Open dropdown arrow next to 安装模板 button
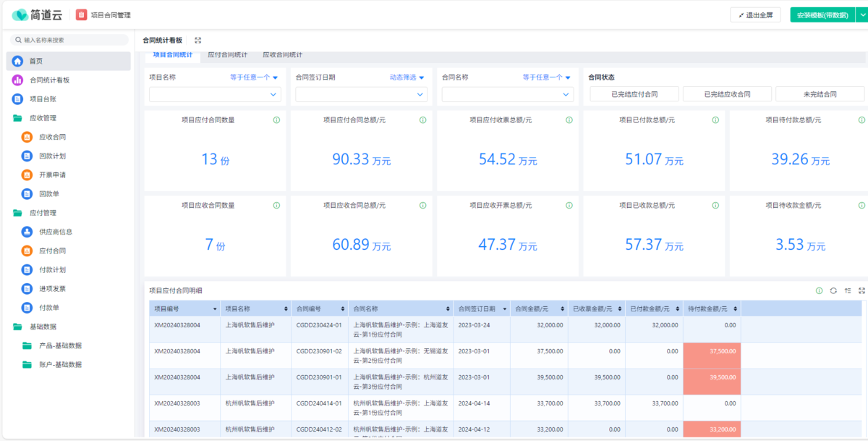Viewport: 868px width, 441px height. [861, 14]
